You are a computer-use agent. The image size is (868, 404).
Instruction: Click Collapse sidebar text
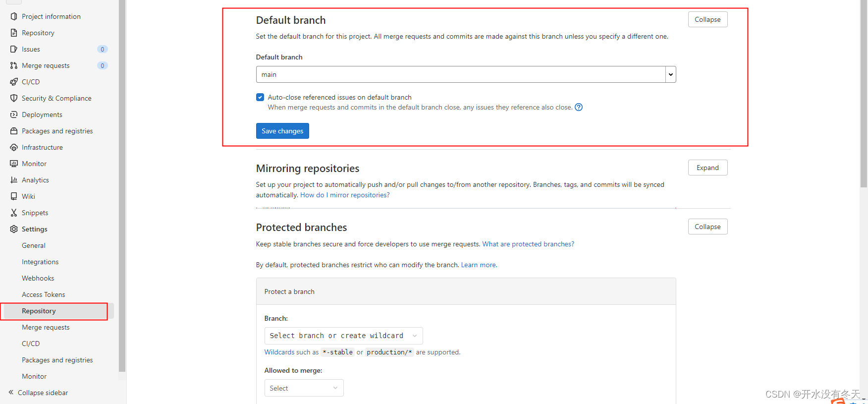43,393
